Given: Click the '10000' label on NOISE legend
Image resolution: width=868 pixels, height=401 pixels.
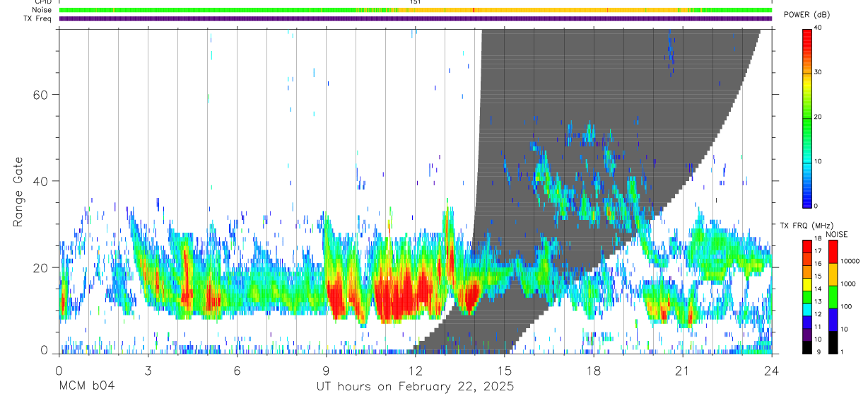Looking at the screenshot, I should 849,262.
